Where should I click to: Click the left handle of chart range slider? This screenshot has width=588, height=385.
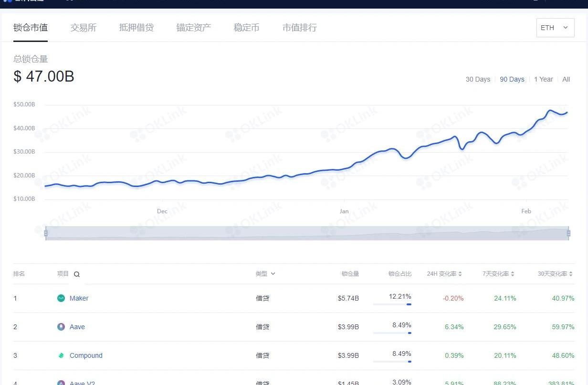coord(46,233)
